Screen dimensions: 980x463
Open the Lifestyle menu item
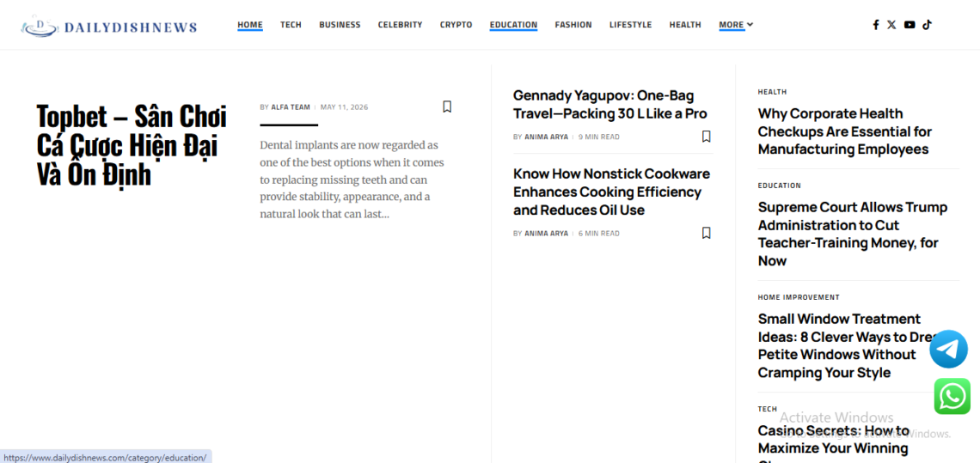click(631, 25)
